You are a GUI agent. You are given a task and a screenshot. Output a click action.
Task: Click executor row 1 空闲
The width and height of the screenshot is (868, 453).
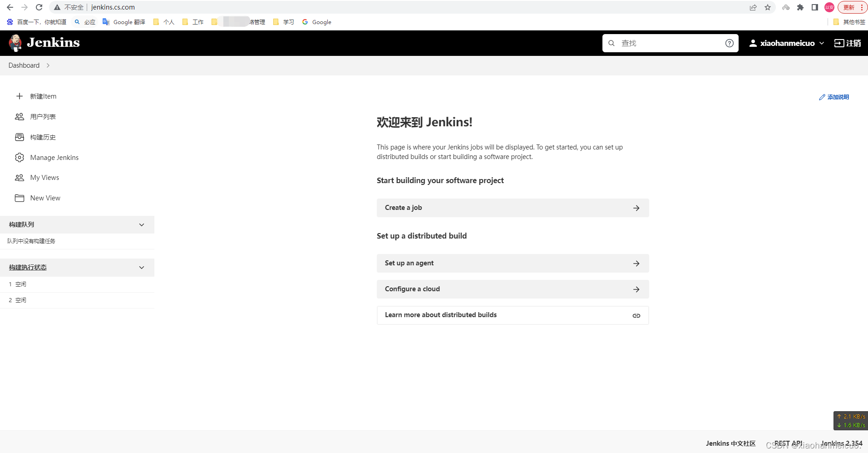[77, 284]
